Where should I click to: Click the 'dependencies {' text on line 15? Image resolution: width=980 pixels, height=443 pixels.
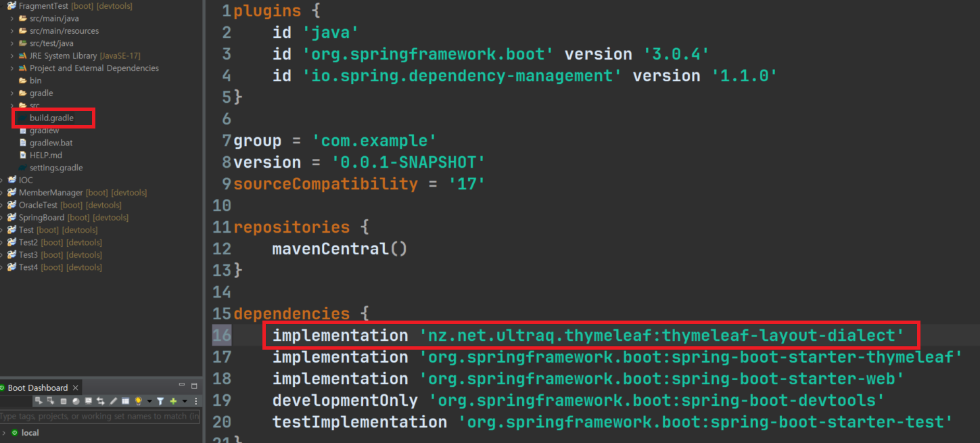pyautogui.click(x=301, y=314)
